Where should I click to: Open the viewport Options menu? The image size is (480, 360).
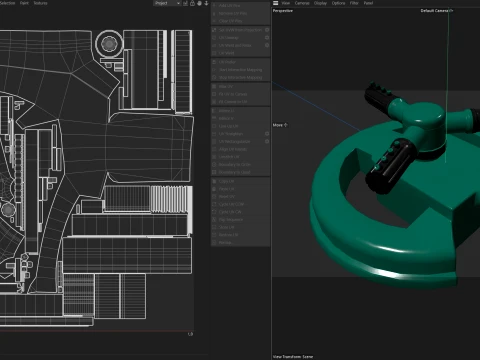[x=338, y=3]
